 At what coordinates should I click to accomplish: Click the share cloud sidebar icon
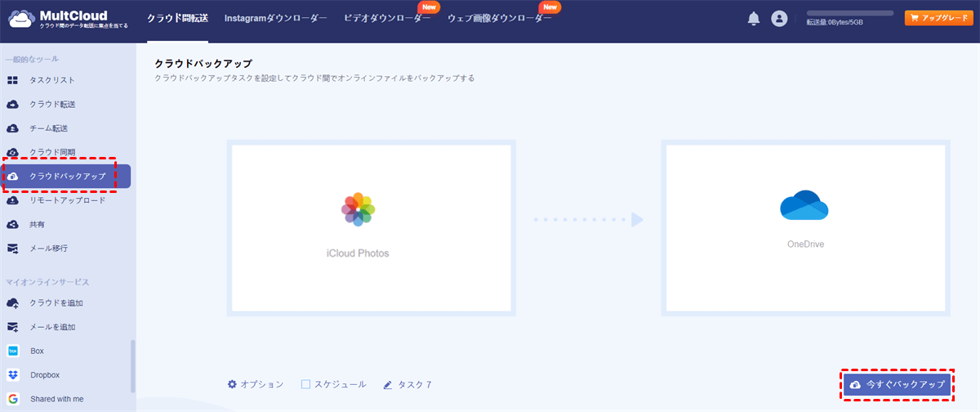click(13, 224)
